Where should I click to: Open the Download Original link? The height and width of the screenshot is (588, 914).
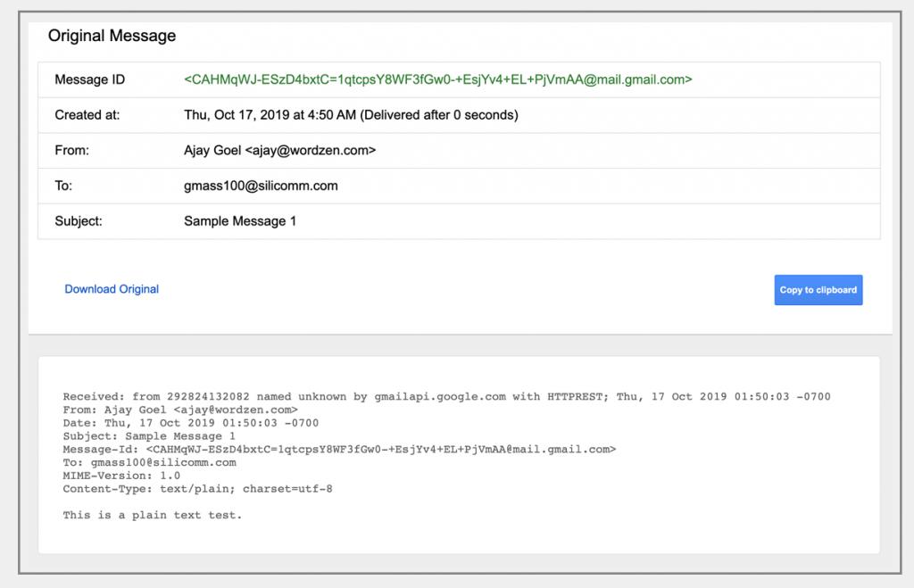(111, 288)
